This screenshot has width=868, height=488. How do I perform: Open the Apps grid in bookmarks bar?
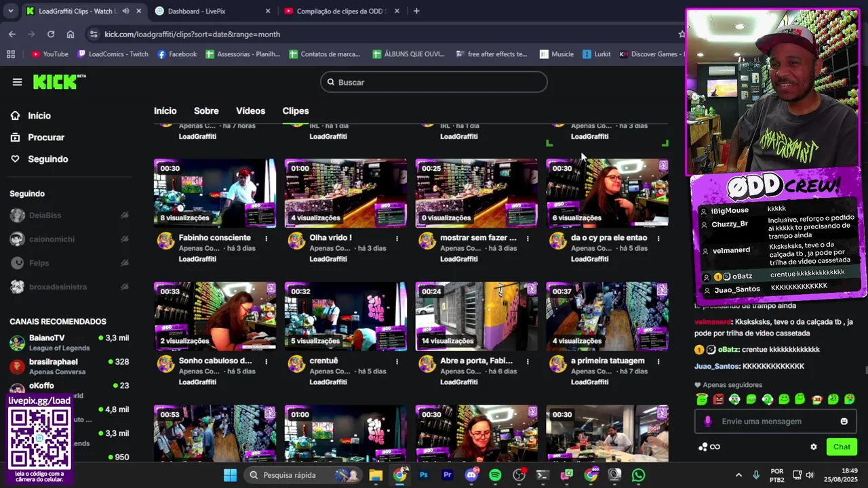(10, 54)
